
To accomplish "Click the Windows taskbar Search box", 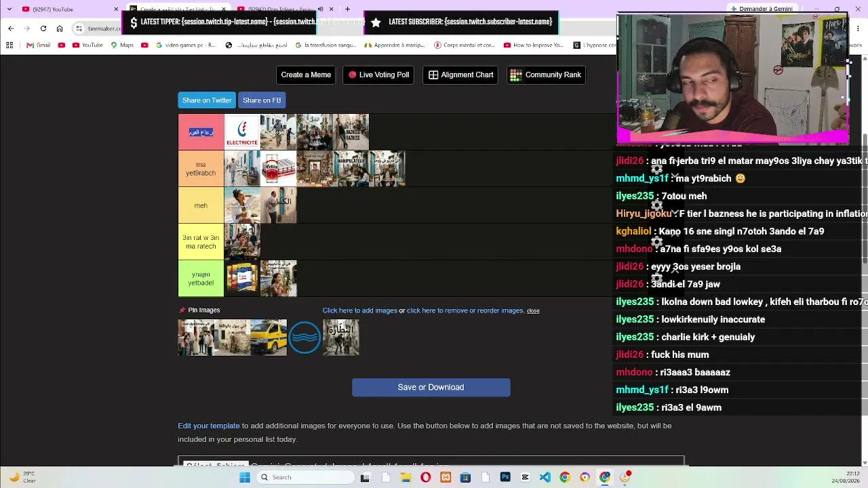I will 307,477.
